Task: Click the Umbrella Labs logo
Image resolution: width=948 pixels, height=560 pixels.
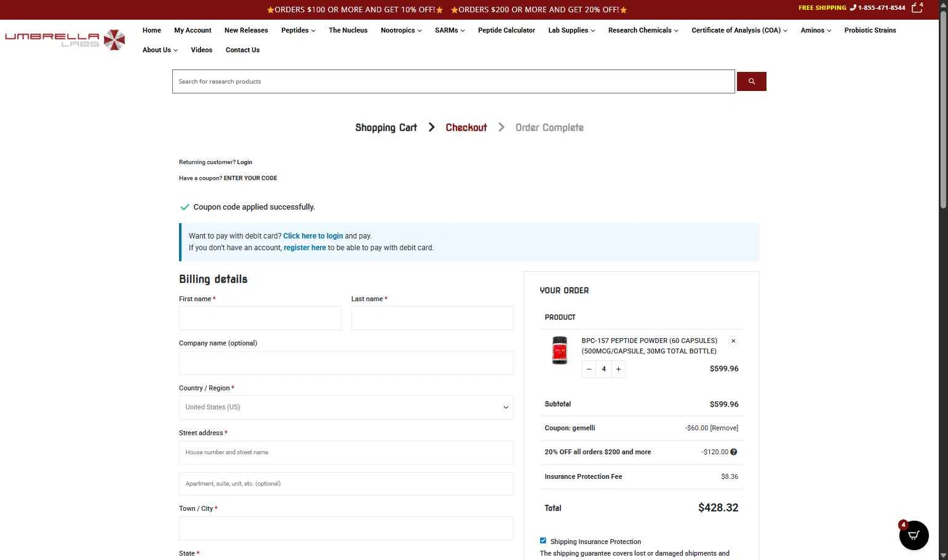Action: [x=65, y=40]
